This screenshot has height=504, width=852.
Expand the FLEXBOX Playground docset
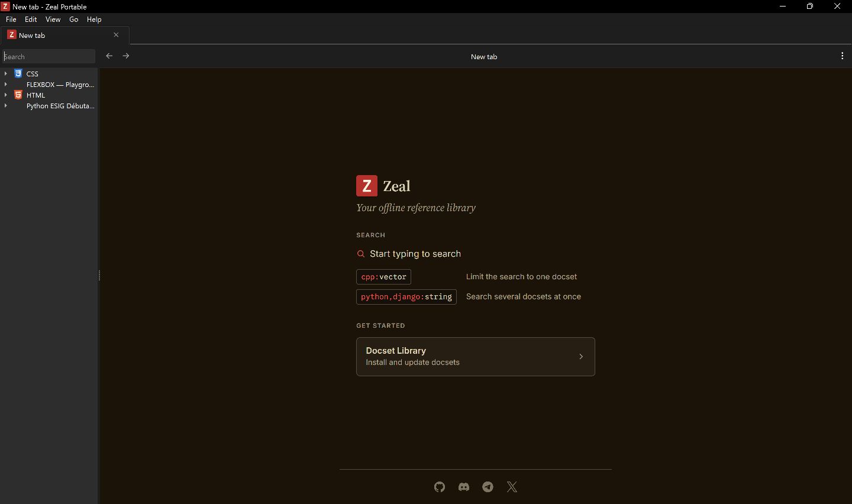tap(6, 85)
